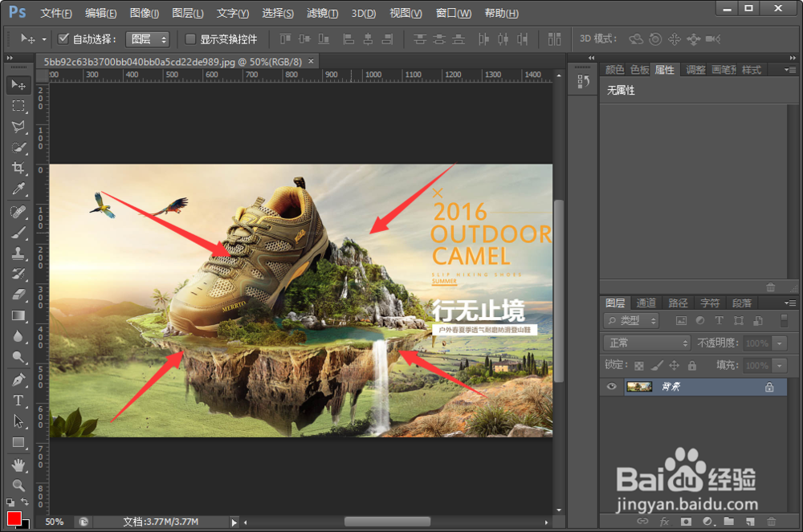Swap foreground and background colors

pyautogui.click(x=25, y=502)
